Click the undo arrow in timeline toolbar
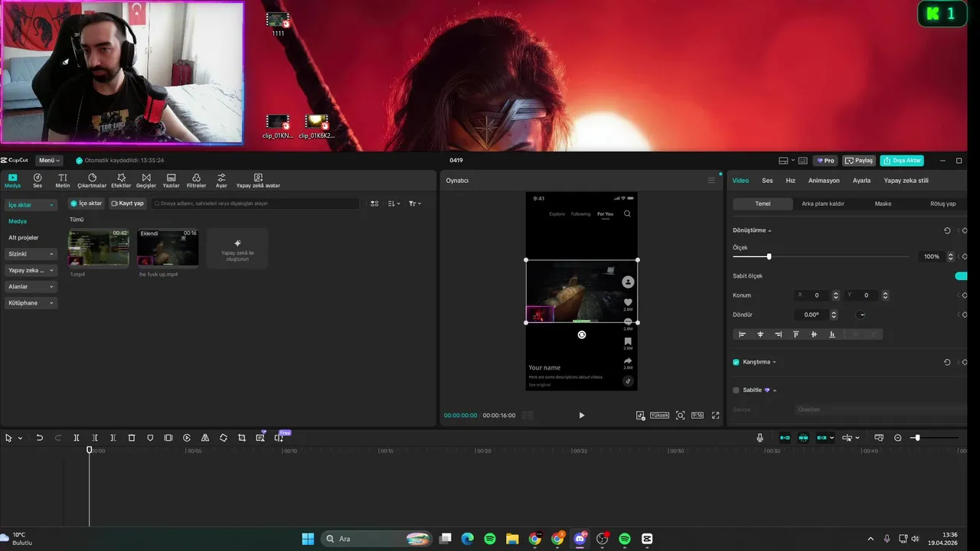Viewport: 980px width, 551px height. tap(40, 438)
